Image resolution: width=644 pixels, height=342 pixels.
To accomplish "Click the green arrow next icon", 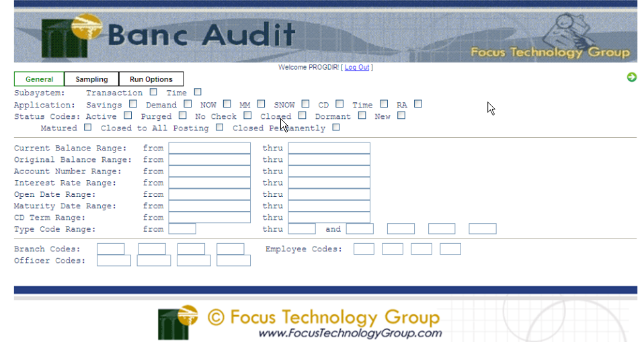I will (x=632, y=77).
